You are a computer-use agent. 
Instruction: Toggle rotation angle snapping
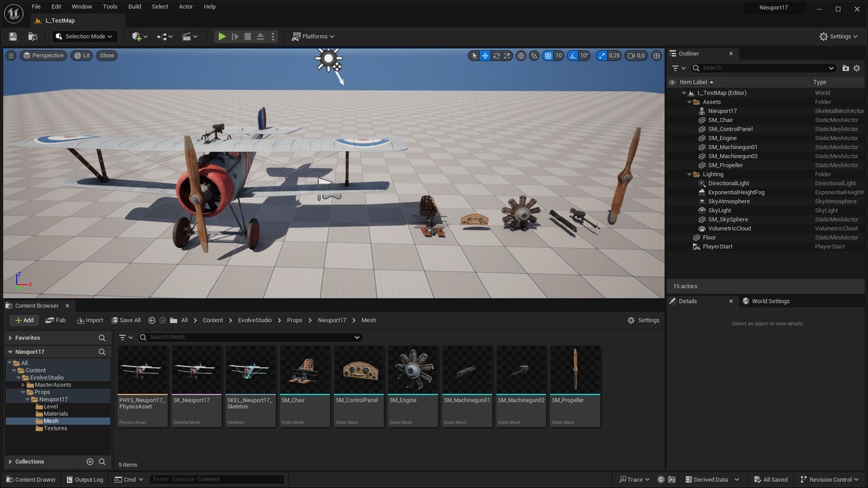pos(573,56)
